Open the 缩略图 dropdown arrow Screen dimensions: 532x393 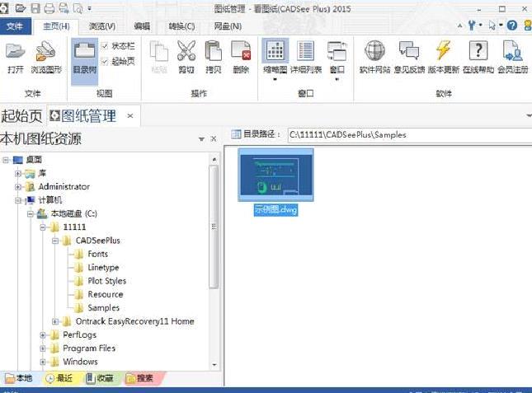(275, 80)
